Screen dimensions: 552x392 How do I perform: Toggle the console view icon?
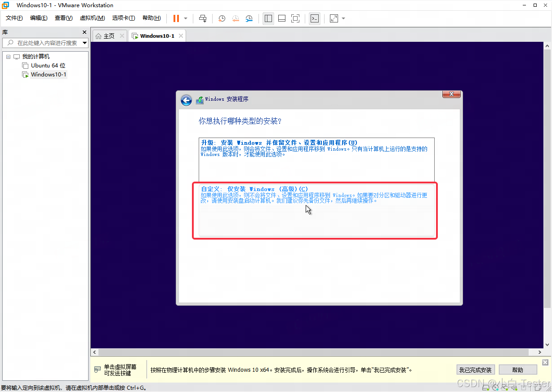click(x=315, y=18)
